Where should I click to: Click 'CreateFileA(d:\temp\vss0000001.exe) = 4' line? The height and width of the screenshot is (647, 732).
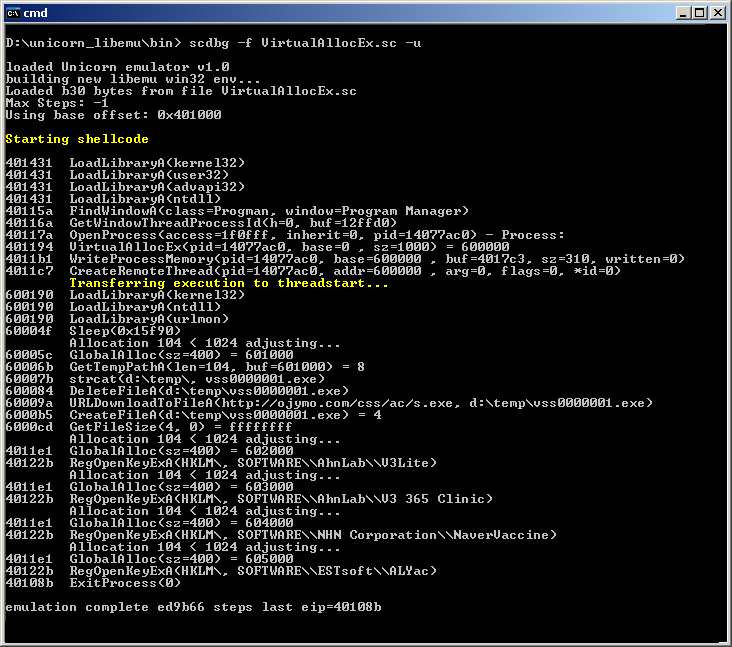point(193,415)
